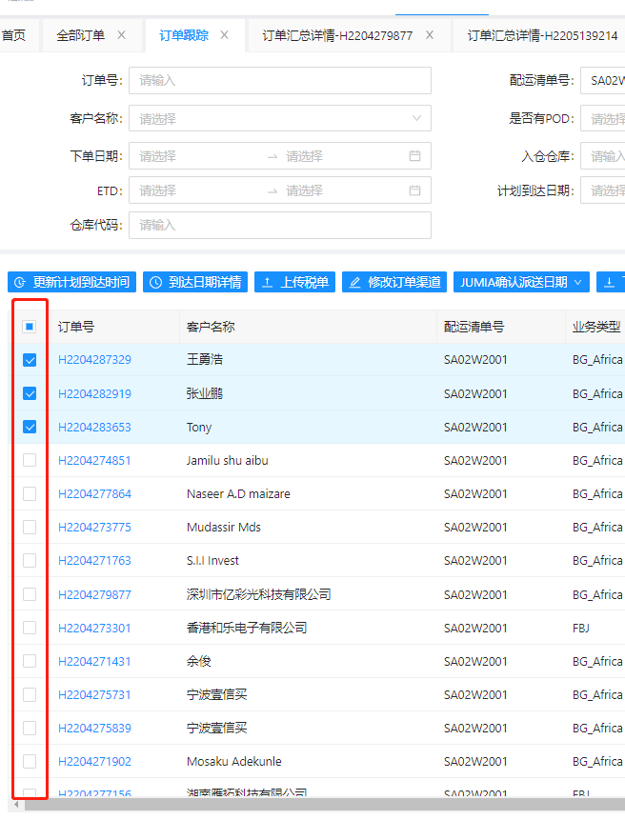Click calendar icon in 下单日期 field
The height and width of the screenshot is (840, 625).
point(414,156)
